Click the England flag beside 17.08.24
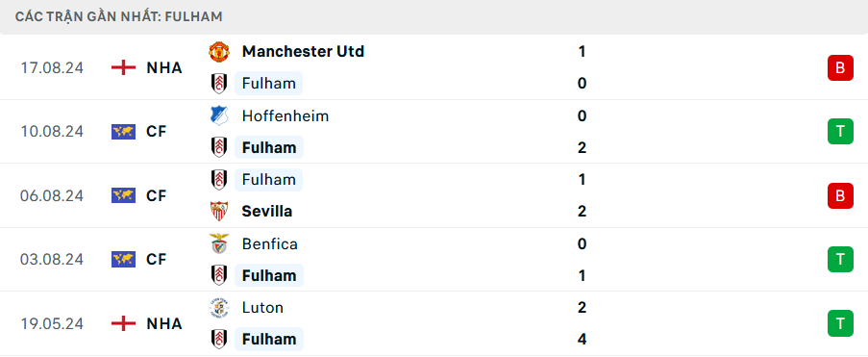The height and width of the screenshot is (357, 868). pyautogui.click(x=123, y=67)
